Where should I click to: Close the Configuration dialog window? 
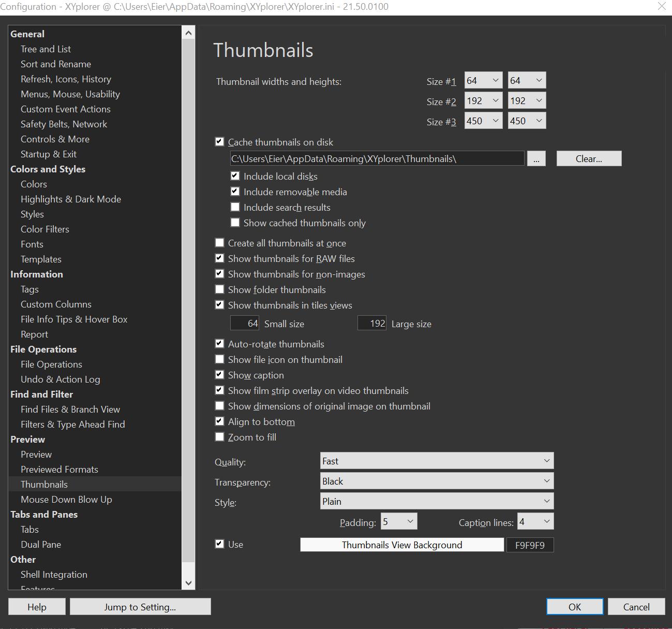click(x=662, y=6)
